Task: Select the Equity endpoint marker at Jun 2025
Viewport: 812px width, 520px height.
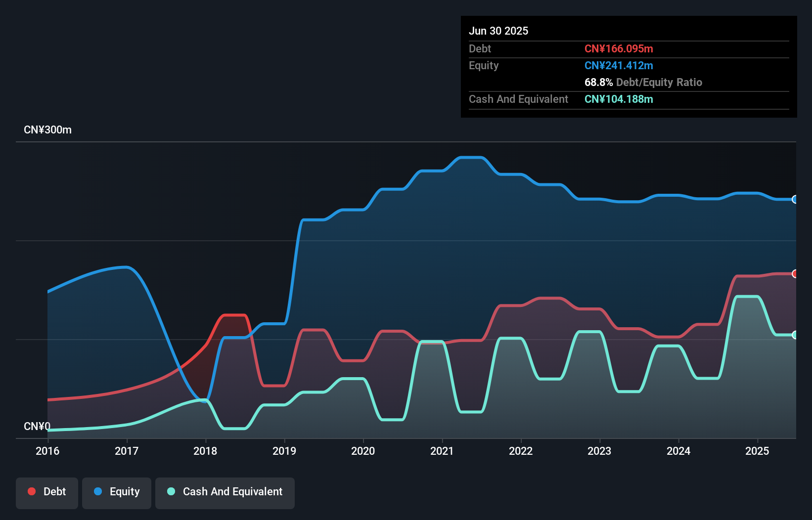Action: (x=795, y=199)
